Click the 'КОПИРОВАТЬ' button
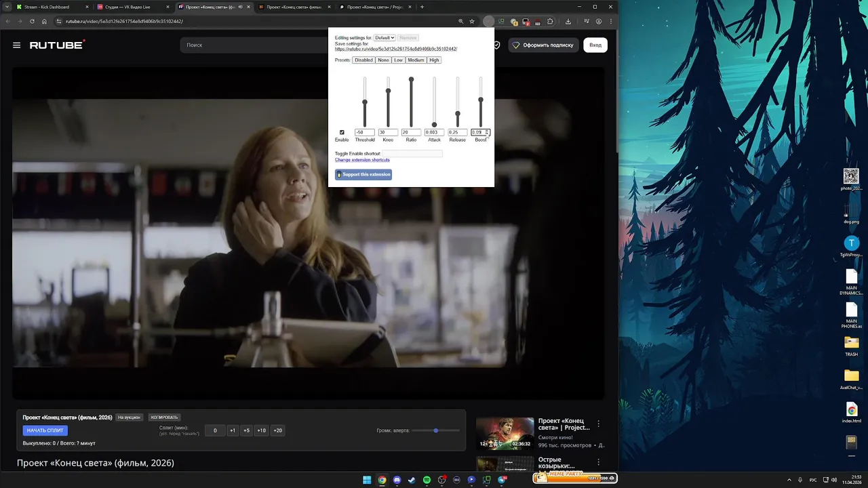The height and width of the screenshot is (488, 868). coord(164,418)
